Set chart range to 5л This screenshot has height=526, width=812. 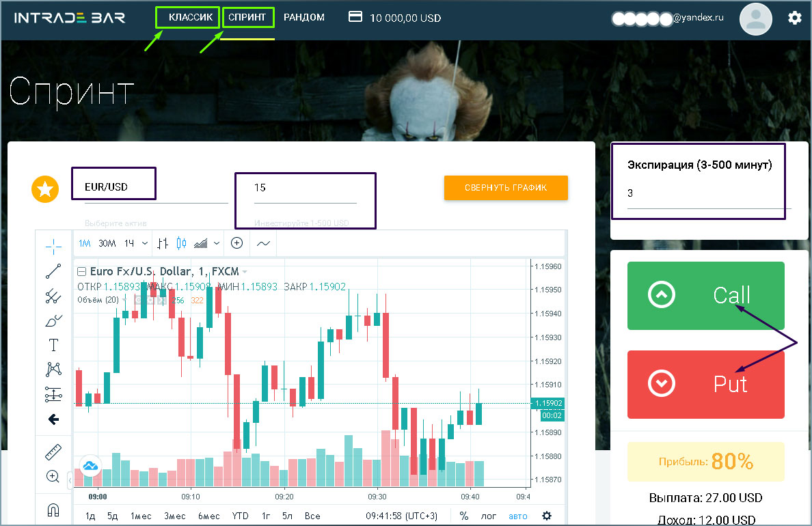point(287,516)
